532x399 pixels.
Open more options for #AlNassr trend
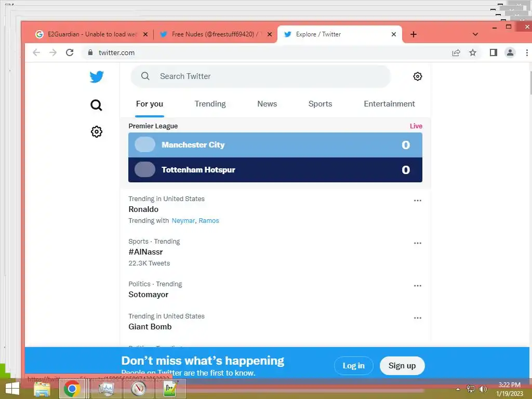tap(417, 243)
